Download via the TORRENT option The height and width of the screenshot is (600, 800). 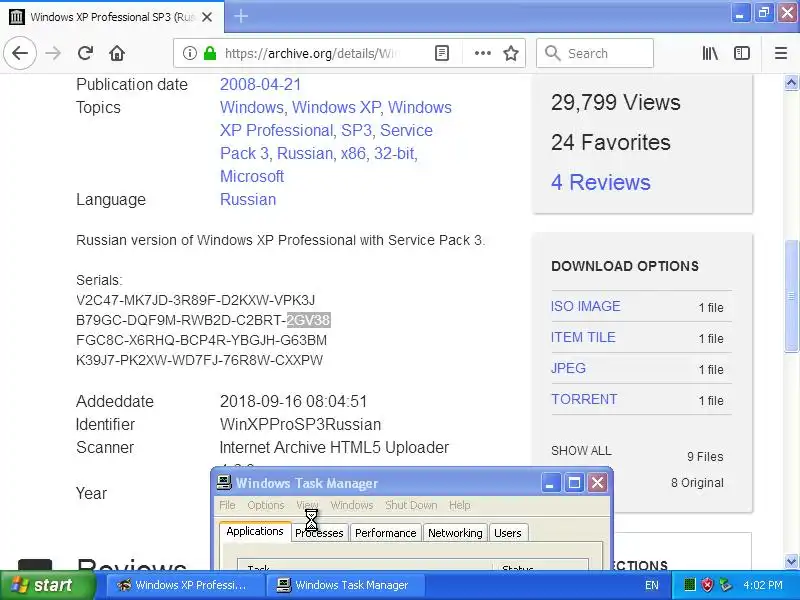(584, 399)
